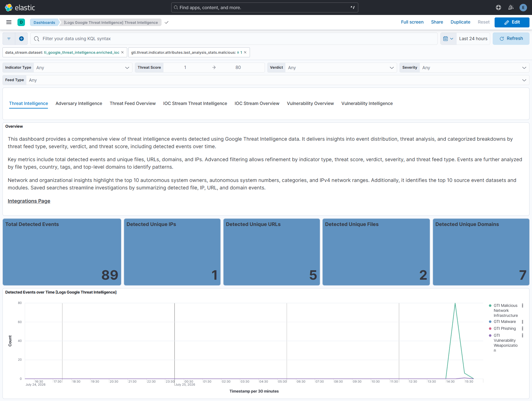The image size is (532, 401).
Task: Open the help menu lifebuoy icon
Action: [x=498, y=7]
